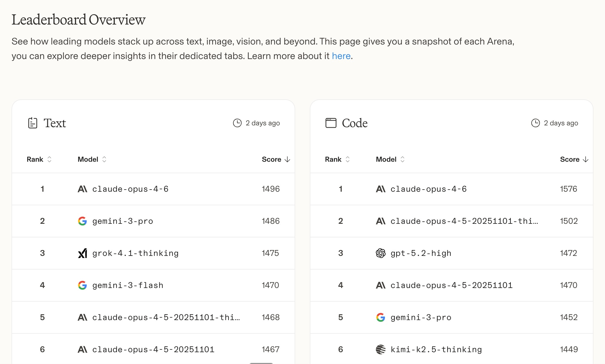Click the OpenAI logo beside gpt-5.2-high
This screenshot has height=364, width=605.
click(x=381, y=253)
